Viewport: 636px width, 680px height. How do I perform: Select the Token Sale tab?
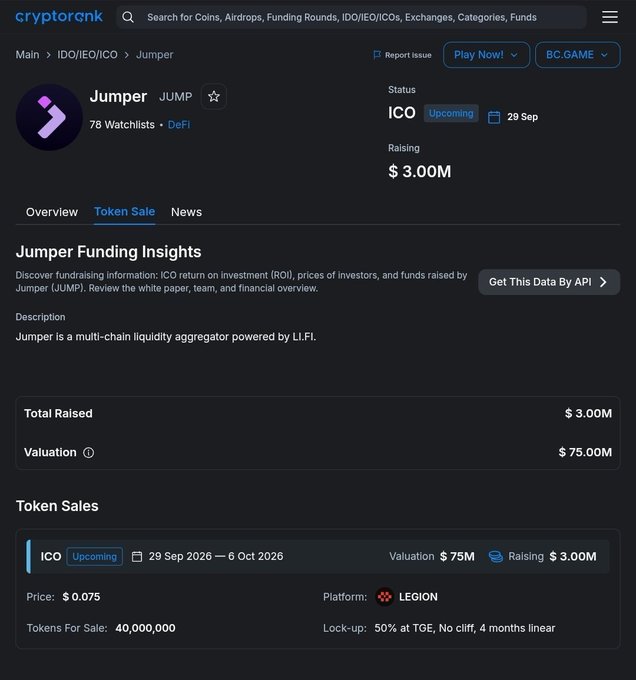(x=124, y=211)
